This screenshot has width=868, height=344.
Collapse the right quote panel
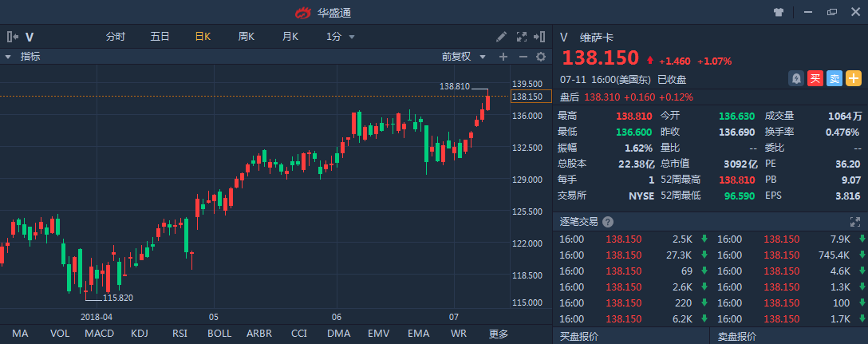[539, 37]
